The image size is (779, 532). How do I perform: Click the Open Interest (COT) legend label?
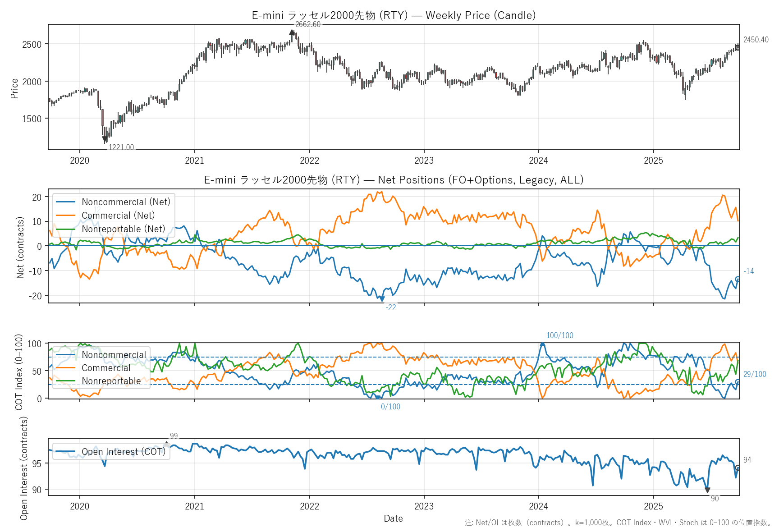click(124, 452)
